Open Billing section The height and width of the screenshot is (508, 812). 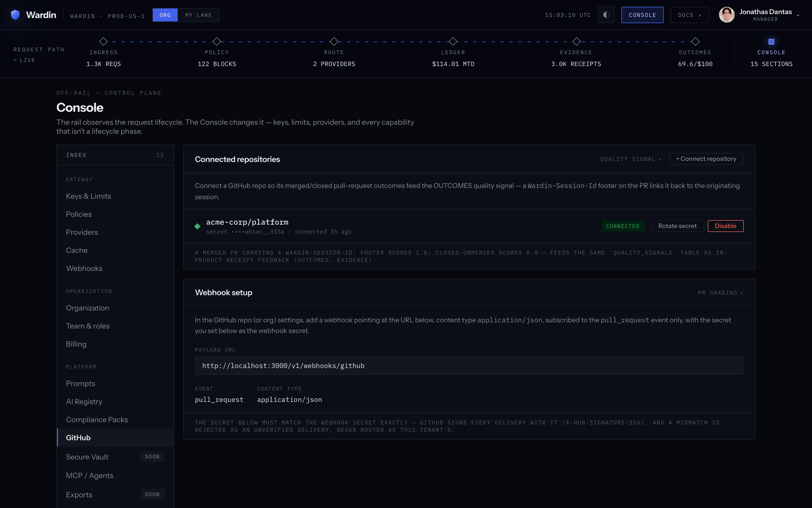pyautogui.click(x=115, y=344)
